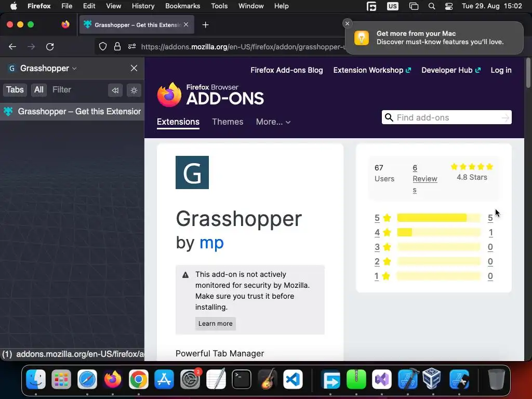Viewport: 532px width, 399px height.
Task: Open the History menu
Action: click(143, 6)
